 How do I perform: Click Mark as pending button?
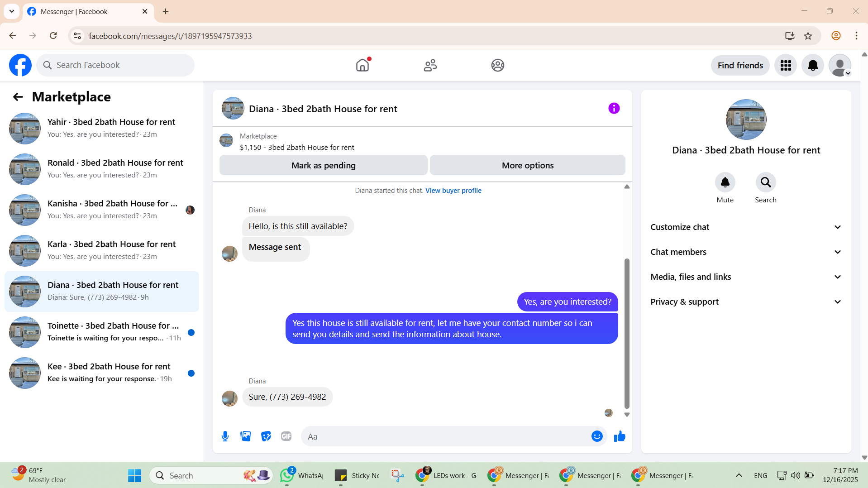(x=324, y=165)
